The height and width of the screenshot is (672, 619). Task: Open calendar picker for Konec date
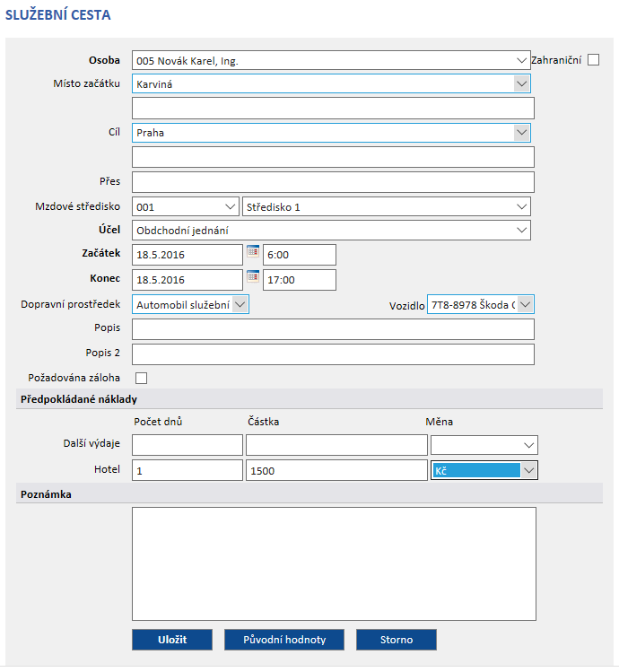click(253, 276)
